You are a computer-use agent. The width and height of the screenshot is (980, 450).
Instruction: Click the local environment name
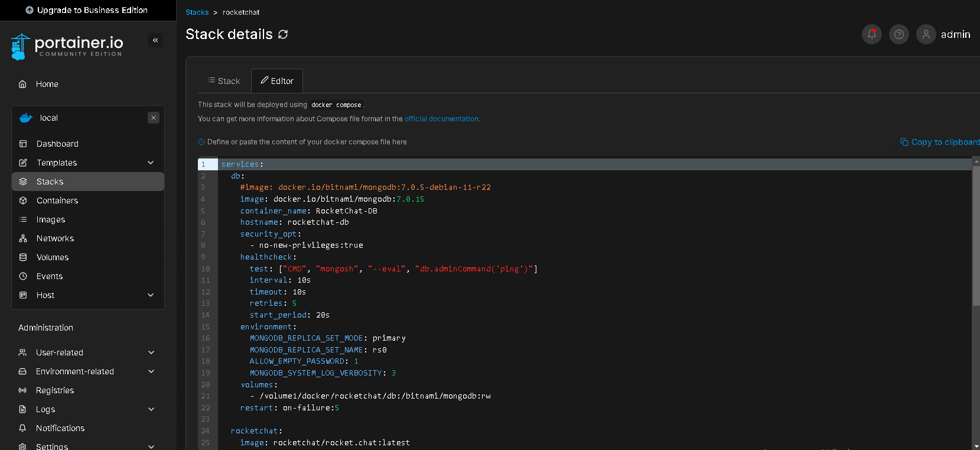click(x=49, y=118)
